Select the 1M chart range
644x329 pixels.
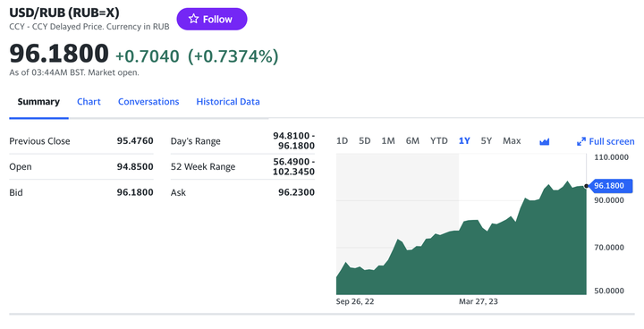click(388, 141)
